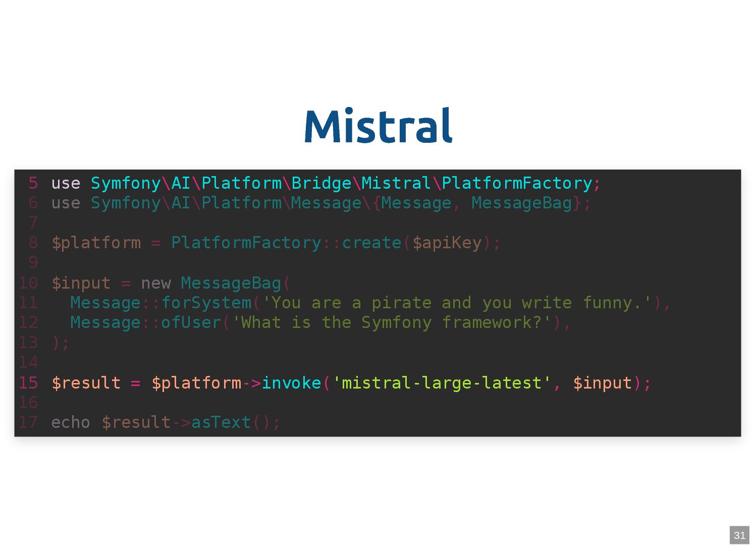Click the echo keyword on line 17
The width and height of the screenshot is (756, 551).
(x=71, y=422)
